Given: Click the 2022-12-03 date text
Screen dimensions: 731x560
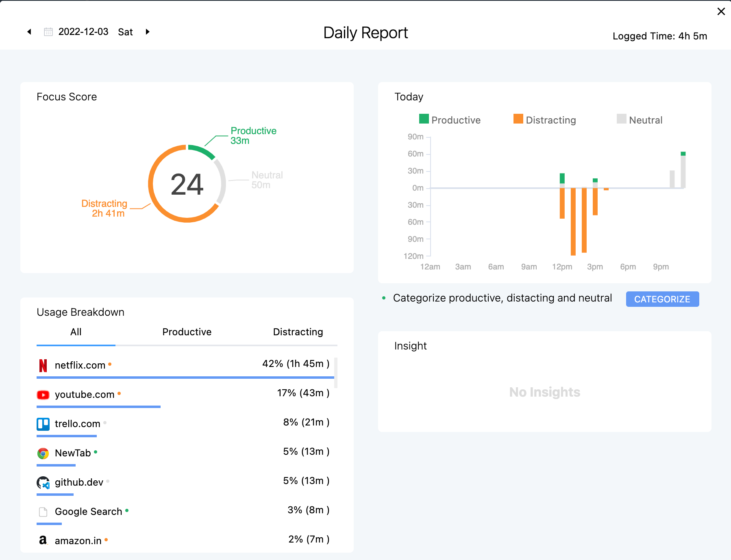Looking at the screenshot, I should point(83,32).
